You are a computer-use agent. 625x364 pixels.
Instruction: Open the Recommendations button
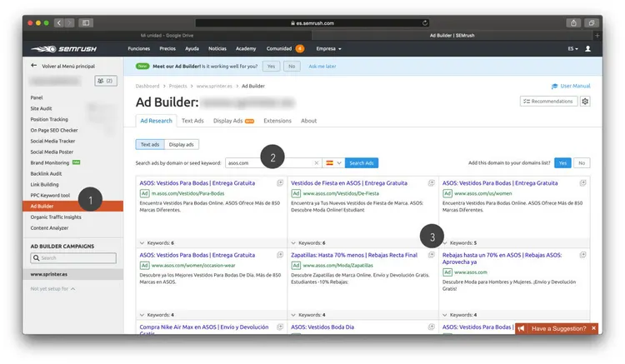click(548, 101)
